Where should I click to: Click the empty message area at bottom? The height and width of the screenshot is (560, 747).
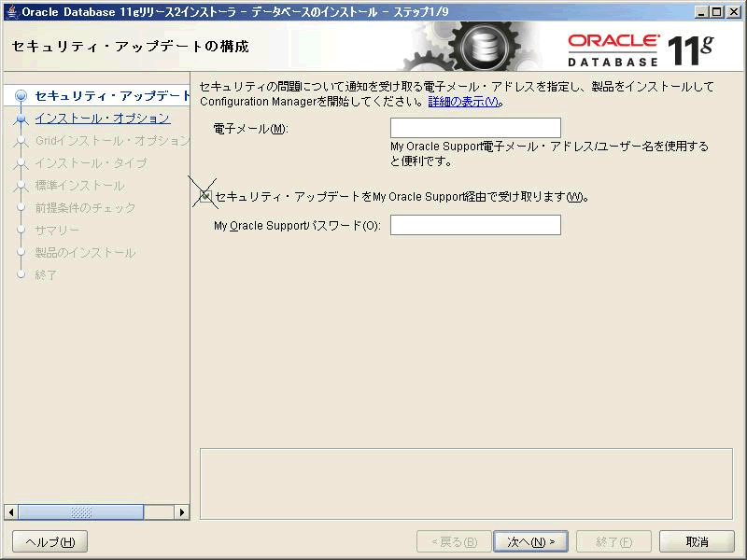467,480
